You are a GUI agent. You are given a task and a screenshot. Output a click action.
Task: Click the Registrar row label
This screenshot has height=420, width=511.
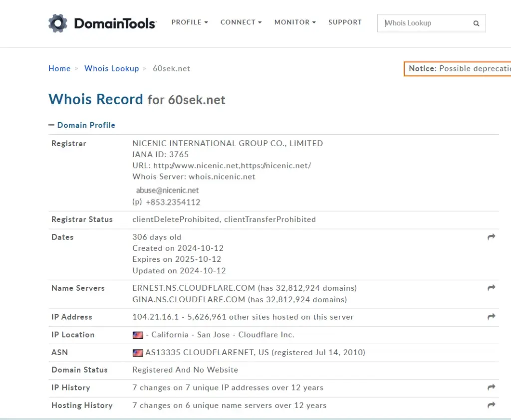[x=69, y=143]
